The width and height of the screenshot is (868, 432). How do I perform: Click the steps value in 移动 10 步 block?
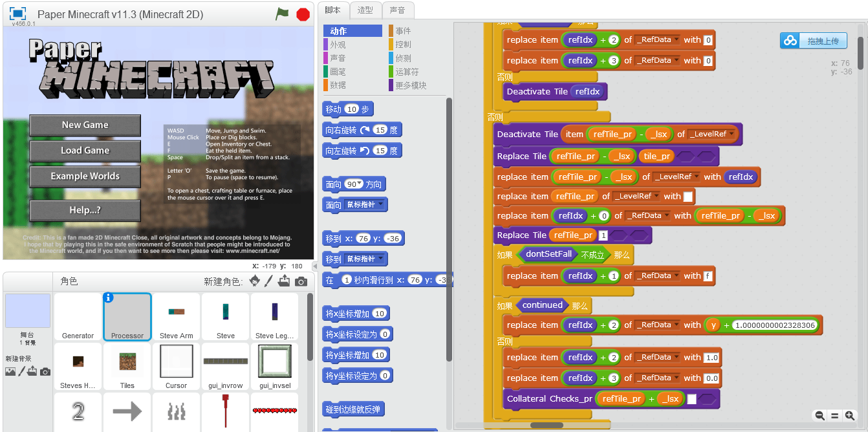coord(351,109)
